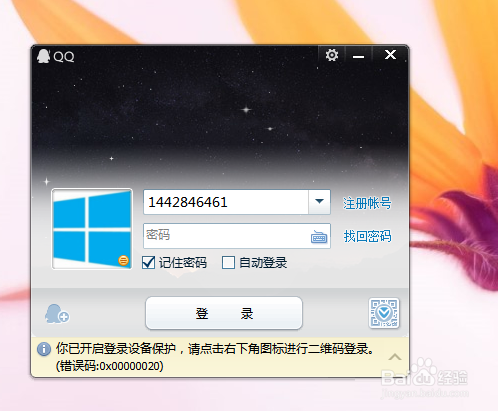Image resolution: width=498 pixels, height=411 pixels.
Task: Click the Windows logo avatar picture
Action: click(x=92, y=229)
